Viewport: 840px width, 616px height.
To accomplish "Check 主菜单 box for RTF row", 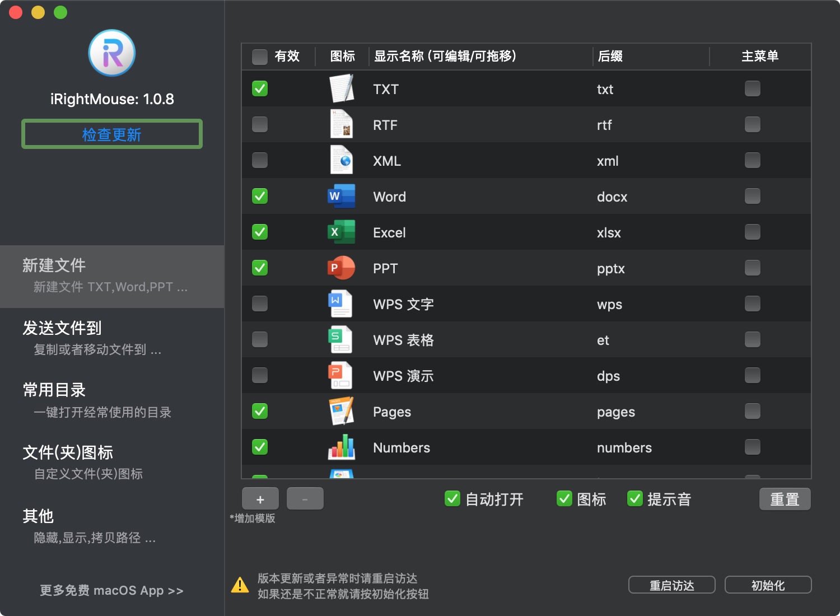I will coord(753,124).
